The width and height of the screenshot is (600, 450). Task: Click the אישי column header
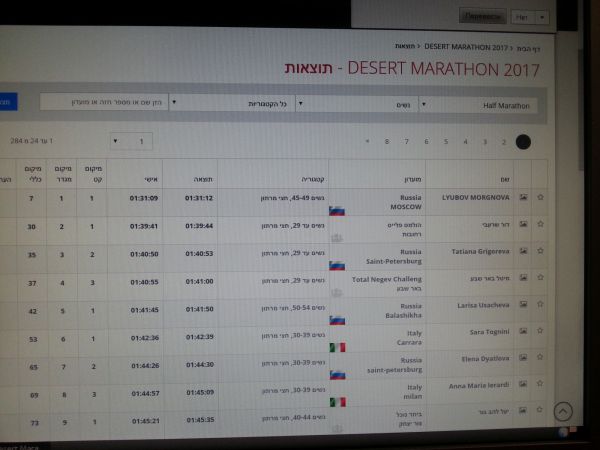(x=151, y=179)
